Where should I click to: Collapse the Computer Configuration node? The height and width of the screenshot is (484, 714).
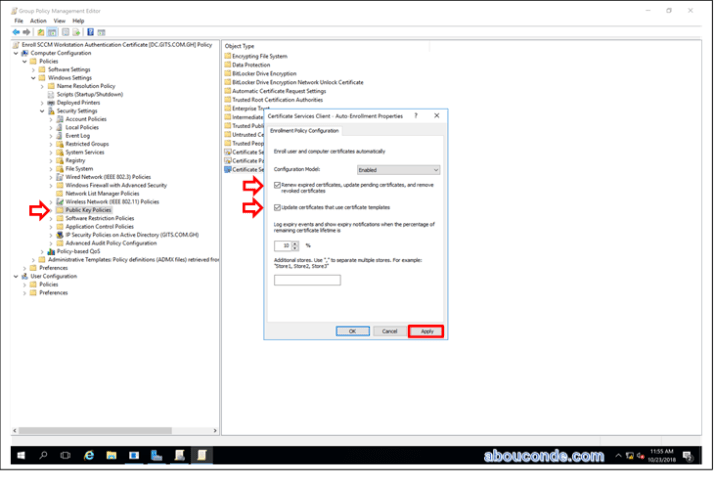(16, 53)
